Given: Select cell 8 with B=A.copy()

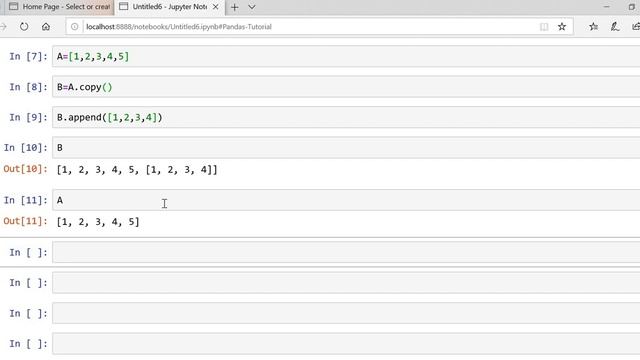Looking at the screenshot, I should click(x=346, y=87).
